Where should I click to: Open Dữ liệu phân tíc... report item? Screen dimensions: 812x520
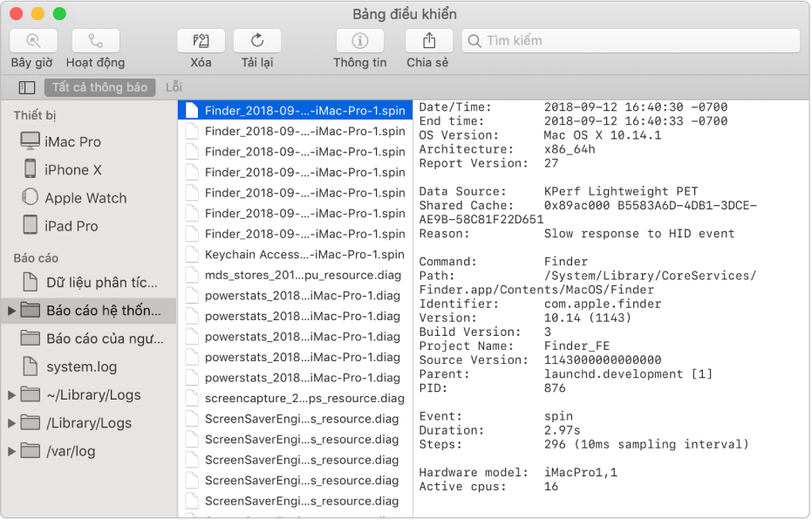[89, 283]
